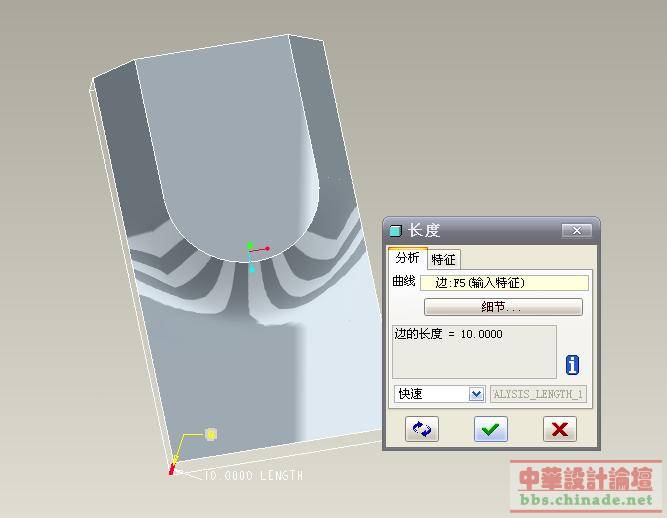
Task: Click the yellow note marker on the model
Action: (x=211, y=434)
